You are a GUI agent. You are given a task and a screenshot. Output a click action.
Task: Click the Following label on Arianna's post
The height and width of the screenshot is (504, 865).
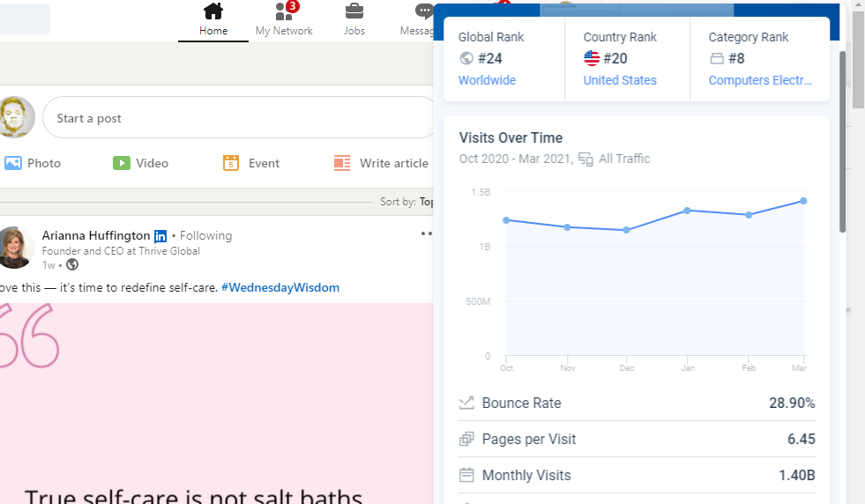pyautogui.click(x=205, y=235)
